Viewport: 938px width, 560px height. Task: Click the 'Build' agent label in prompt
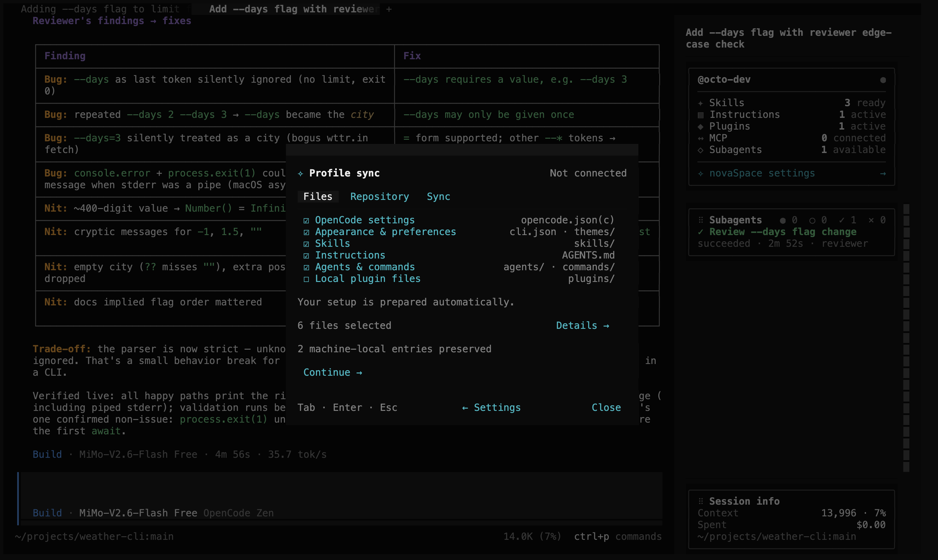[47, 513]
